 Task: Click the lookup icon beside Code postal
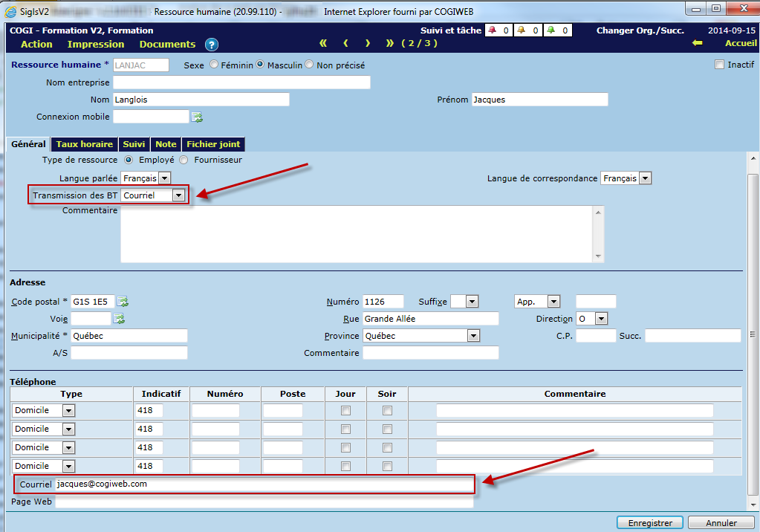click(x=123, y=302)
